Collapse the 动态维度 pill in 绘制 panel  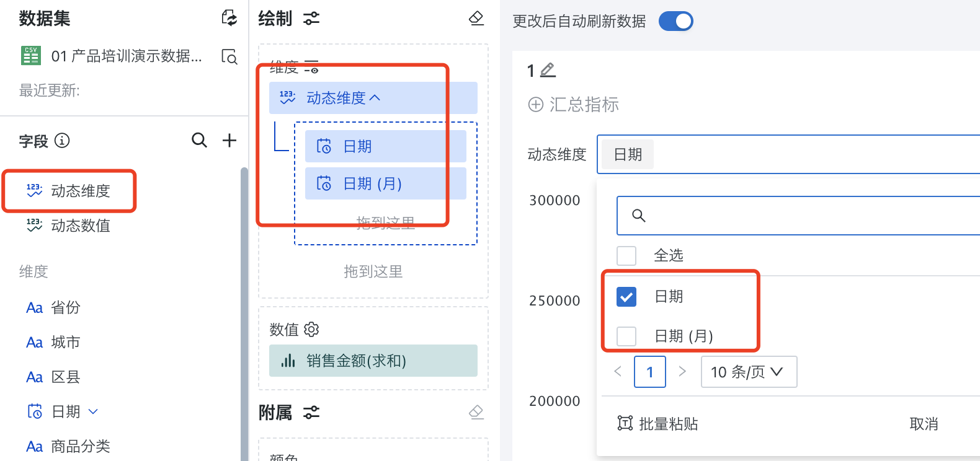point(375,98)
